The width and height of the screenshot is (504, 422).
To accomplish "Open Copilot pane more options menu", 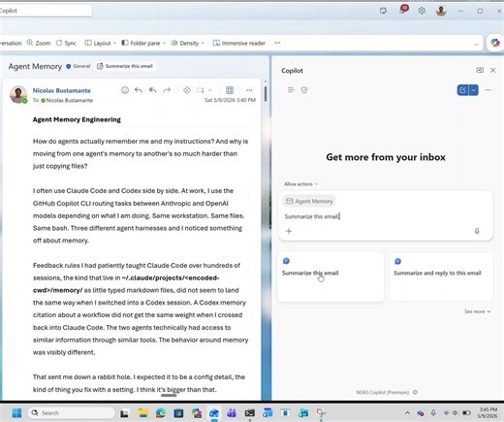I will pyautogui.click(x=488, y=90).
